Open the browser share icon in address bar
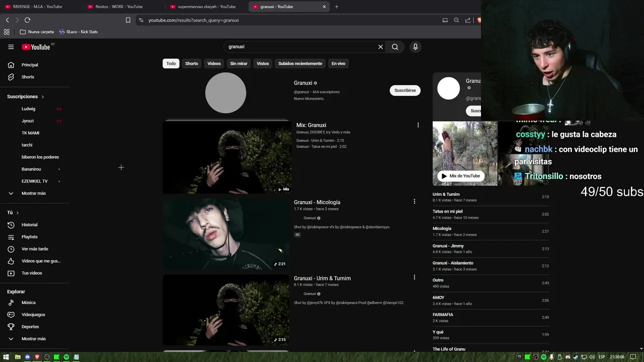This screenshot has height=362, width=644. click(468, 20)
